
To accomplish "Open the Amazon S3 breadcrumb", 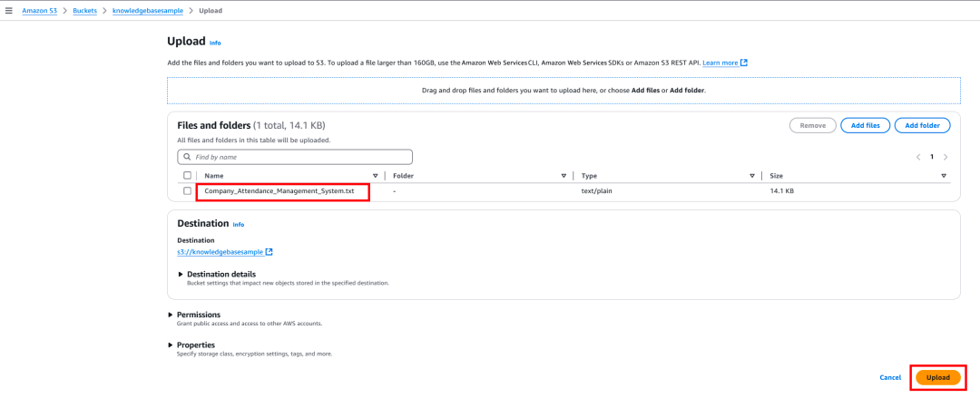I will pyautogui.click(x=39, y=11).
